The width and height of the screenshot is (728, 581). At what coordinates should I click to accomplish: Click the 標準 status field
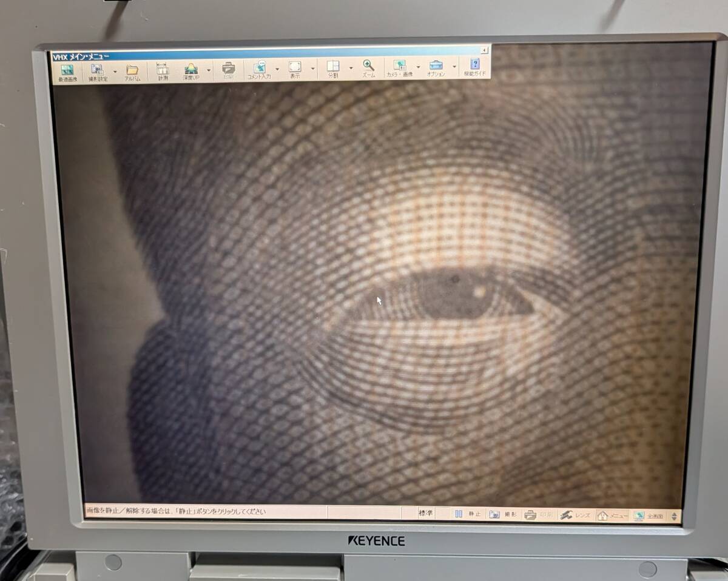coord(426,513)
